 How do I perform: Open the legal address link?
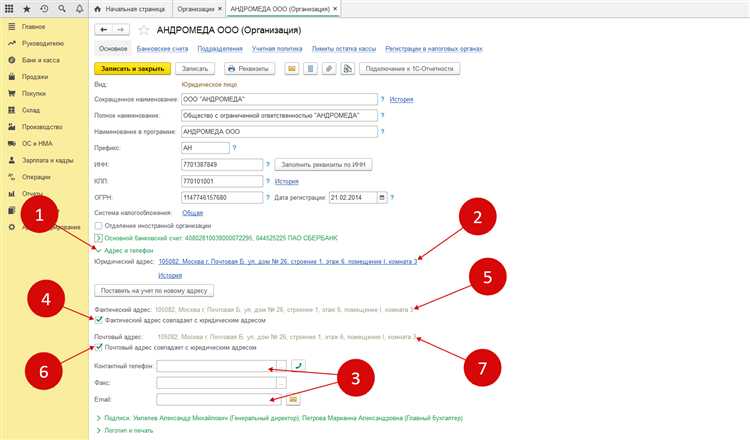pos(287,262)
